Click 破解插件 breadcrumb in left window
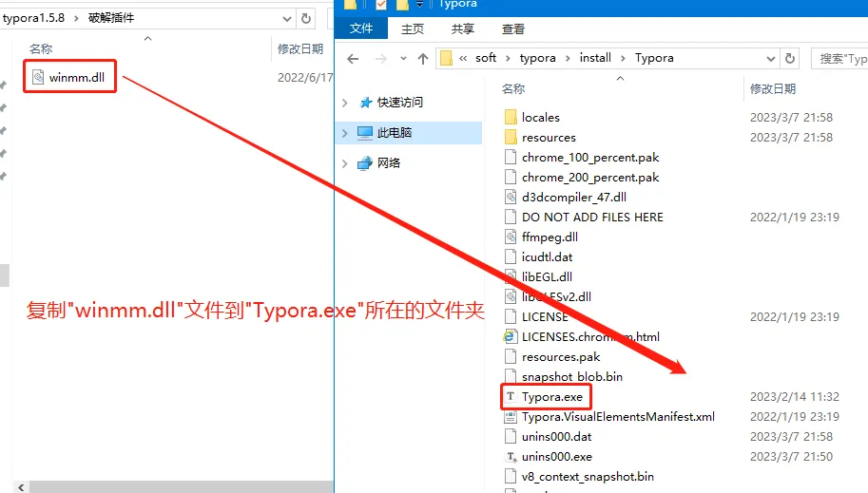This screenshot has width=868, height=493. (x=111, y=18)
